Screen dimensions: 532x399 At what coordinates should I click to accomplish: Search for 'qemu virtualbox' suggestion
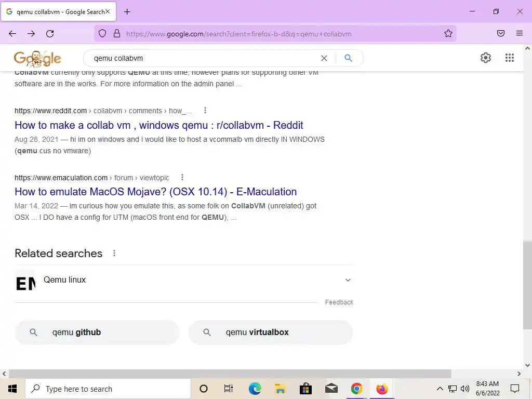(270, 332)
